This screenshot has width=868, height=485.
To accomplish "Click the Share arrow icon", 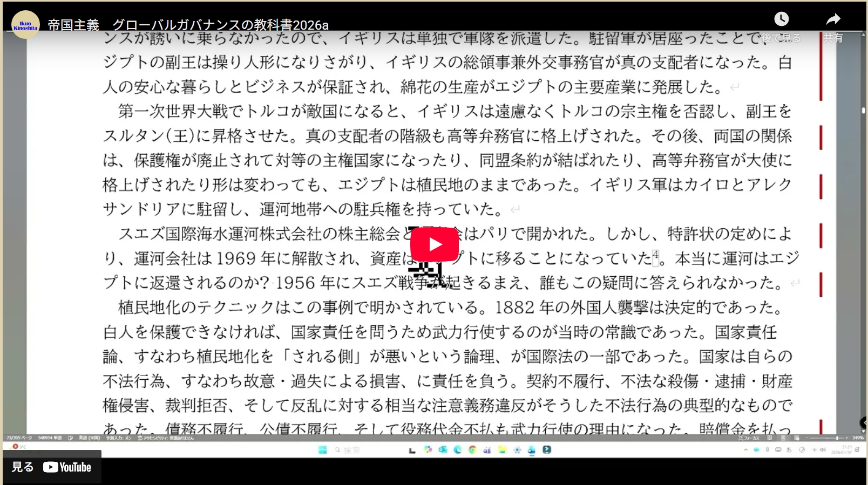I will tap(833, 19).
